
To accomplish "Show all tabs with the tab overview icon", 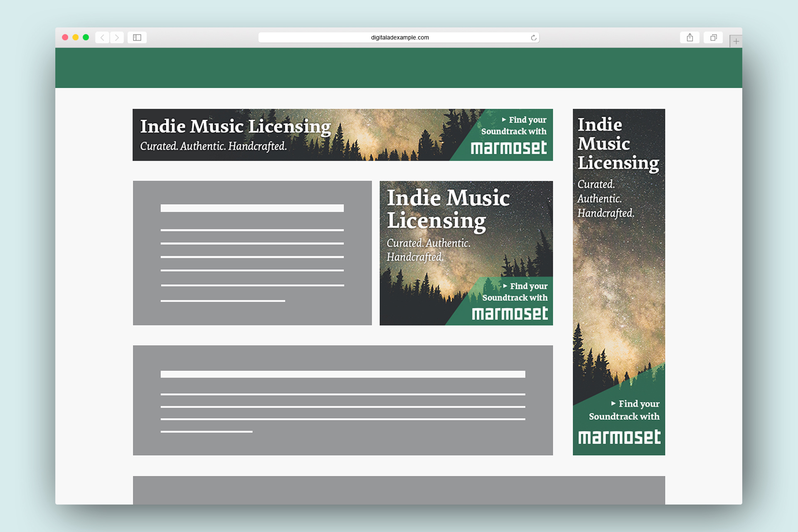I will pyautogui.click(x=713, y=37).
